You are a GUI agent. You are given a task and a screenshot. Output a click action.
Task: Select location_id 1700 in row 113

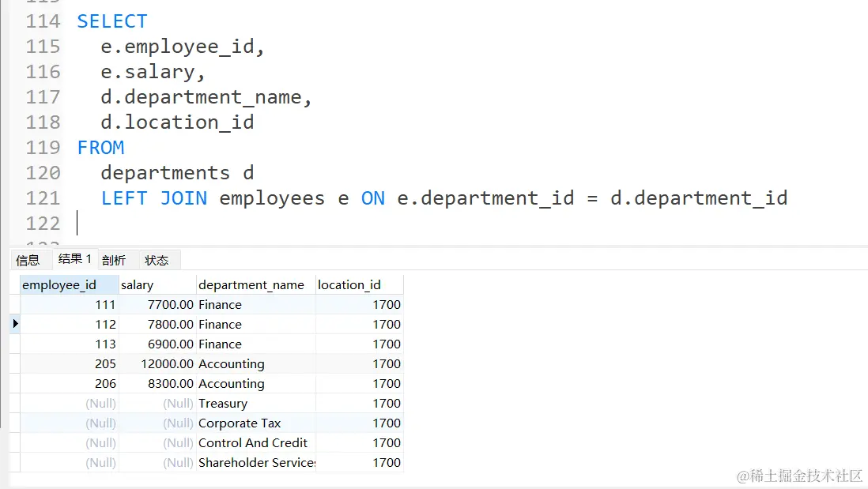(359, 344)
